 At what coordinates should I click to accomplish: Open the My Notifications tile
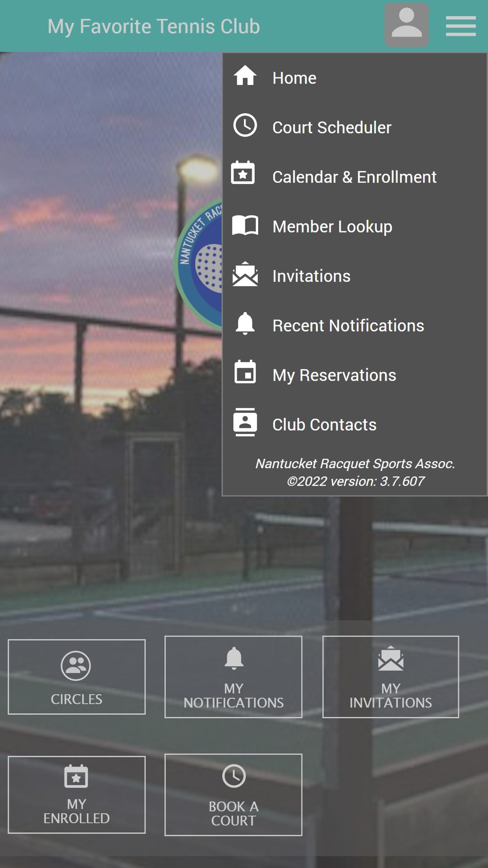tap(233, 677)
